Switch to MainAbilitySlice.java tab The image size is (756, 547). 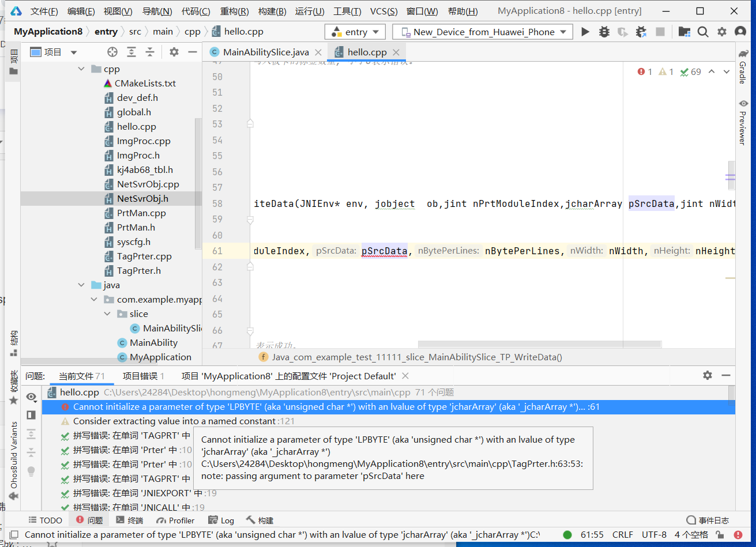pos(266,52)
